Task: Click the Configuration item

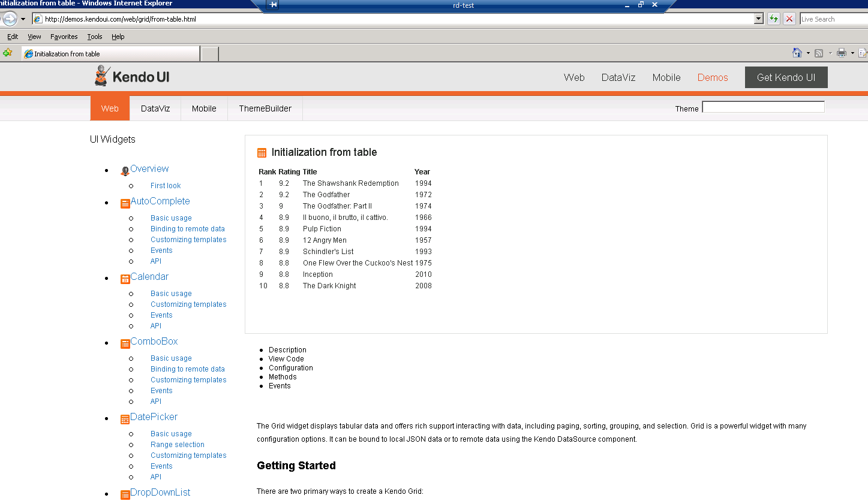Action: 291,368
